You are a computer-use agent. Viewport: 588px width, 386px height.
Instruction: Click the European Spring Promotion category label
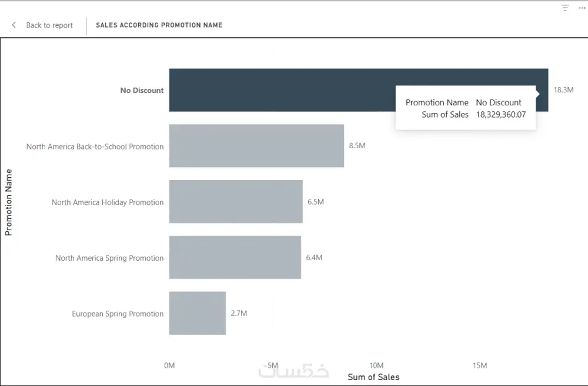(117, 314)
